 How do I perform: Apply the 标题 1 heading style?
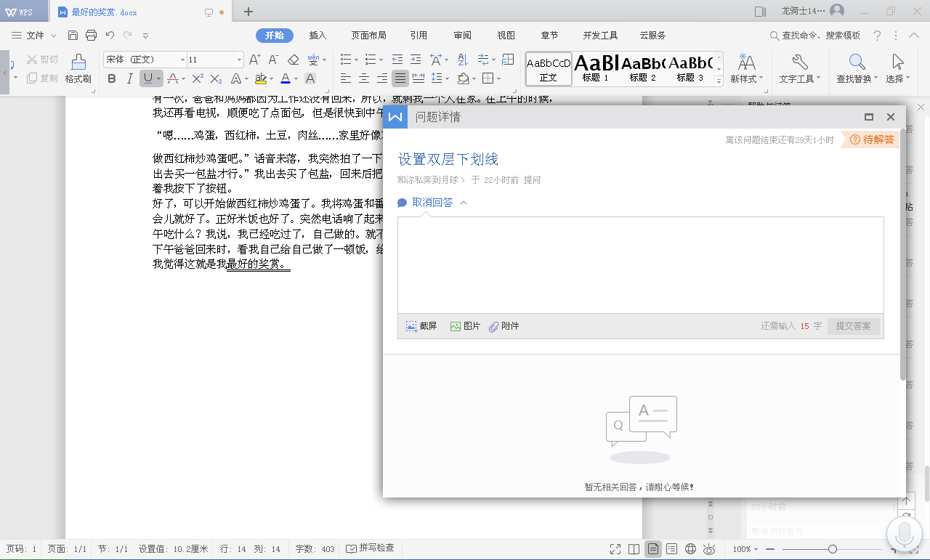click(x=596, y=68)
